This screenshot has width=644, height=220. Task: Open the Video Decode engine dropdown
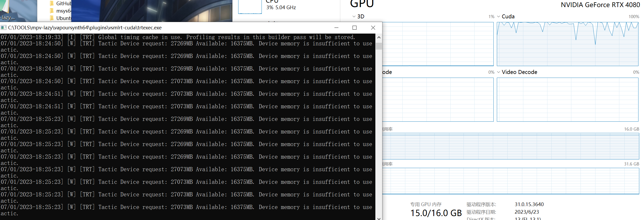click(x=498, y=72)
